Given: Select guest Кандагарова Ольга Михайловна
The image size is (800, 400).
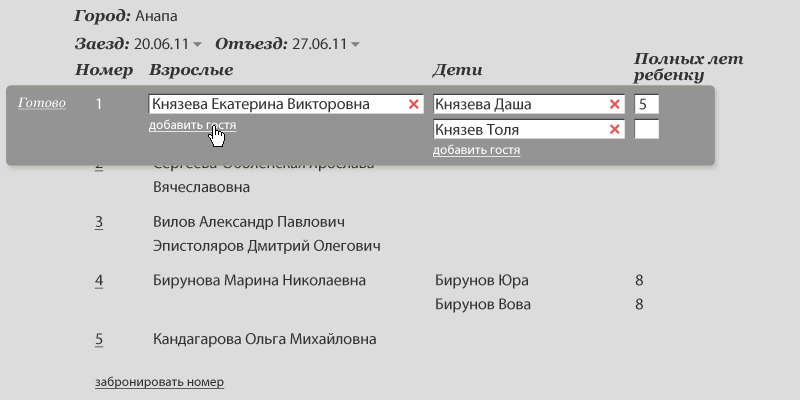Looking at the screenshot, I should tap(264, 339).
